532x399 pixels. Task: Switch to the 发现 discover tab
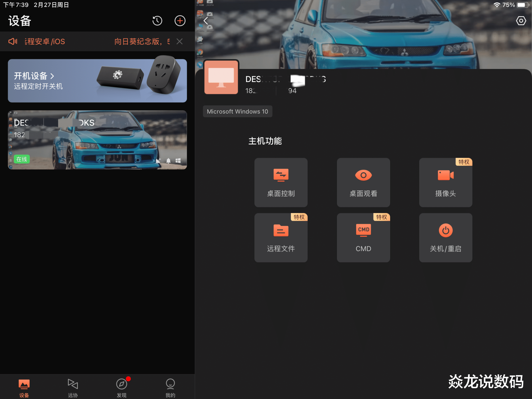[121, 388]
